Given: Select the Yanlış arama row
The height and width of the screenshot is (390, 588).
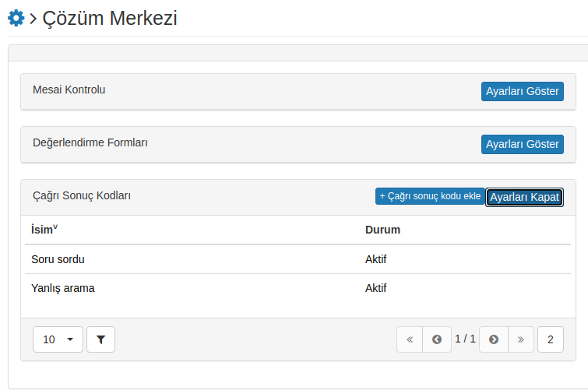Looking at the screenshot, I should 298,288.
